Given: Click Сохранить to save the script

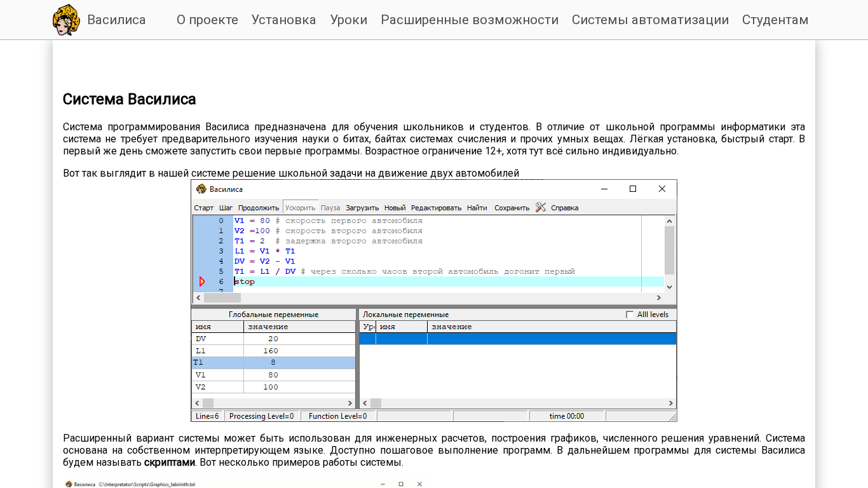Looking at the screenshot, I should (x=512, y=208).
